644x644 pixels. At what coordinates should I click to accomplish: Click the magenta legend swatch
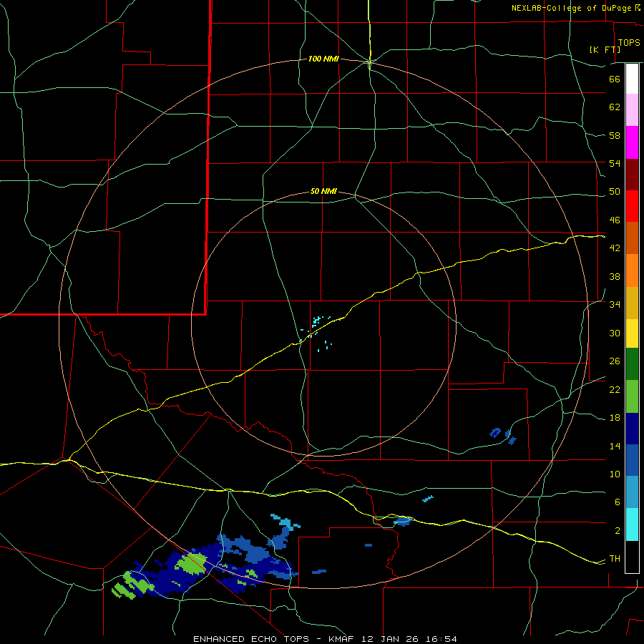[632, 142]
